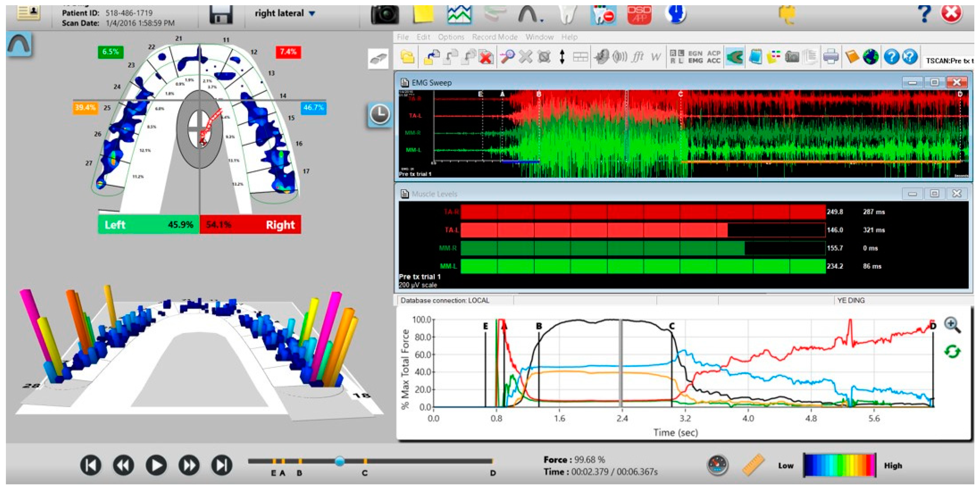Click the clock timing icon

380,114
